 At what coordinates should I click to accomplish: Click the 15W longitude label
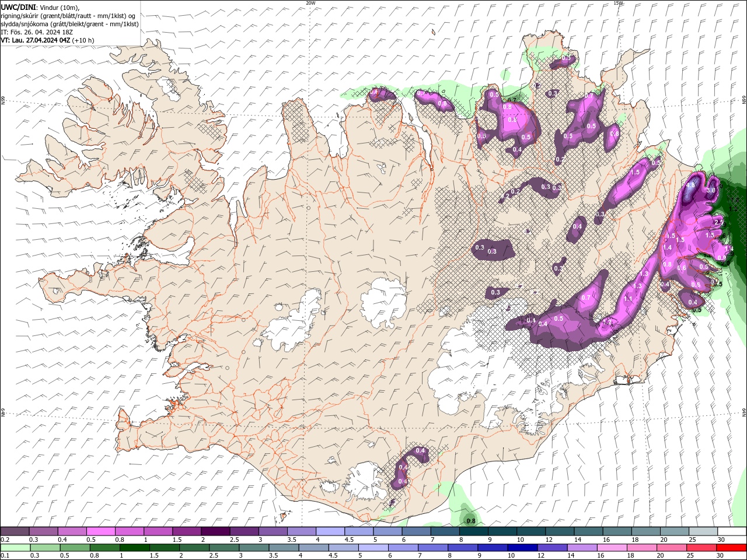tap(618, 3)
